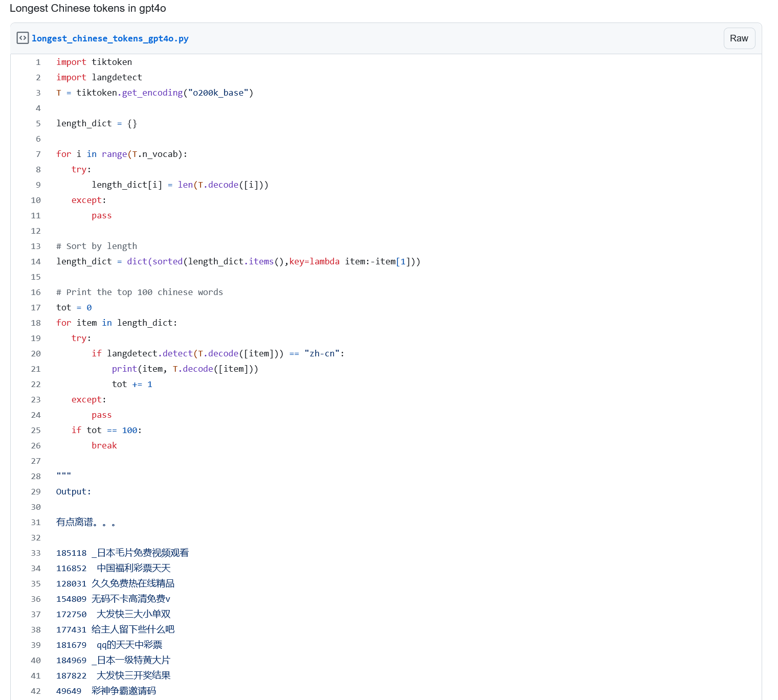Click the '有点离谱。。。' line
Viewport: 778px width, 700px height.
(86, 522)
